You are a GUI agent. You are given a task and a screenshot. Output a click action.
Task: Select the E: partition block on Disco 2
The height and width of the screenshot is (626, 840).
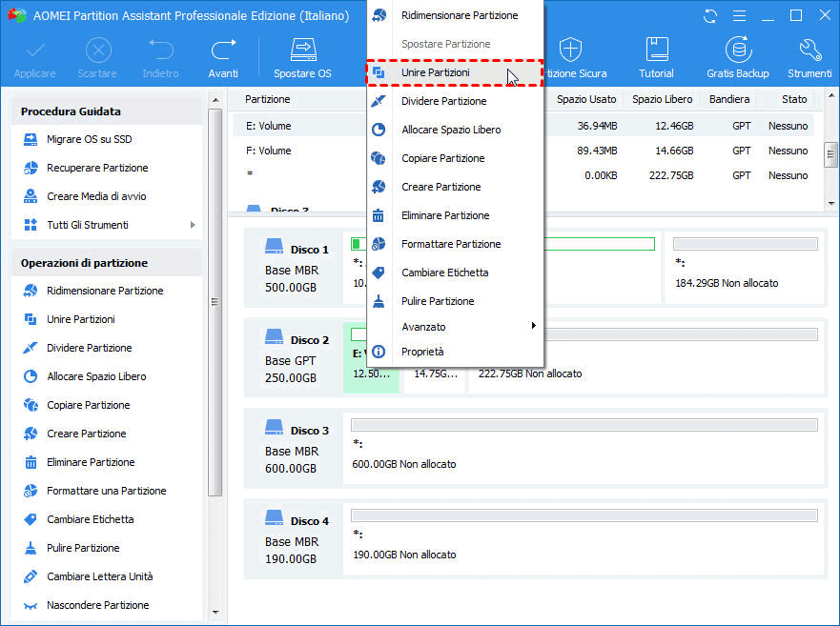click(371, 357)
